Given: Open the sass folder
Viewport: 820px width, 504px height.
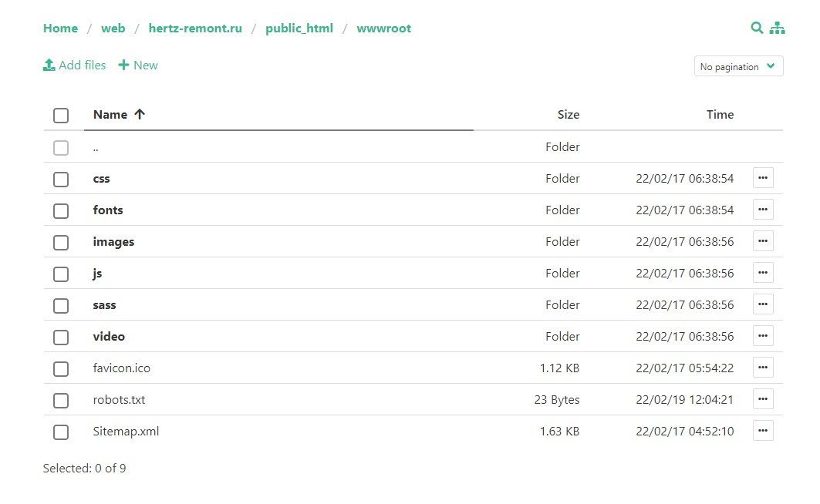Looking at the screenshot, I should coord(104,305).
